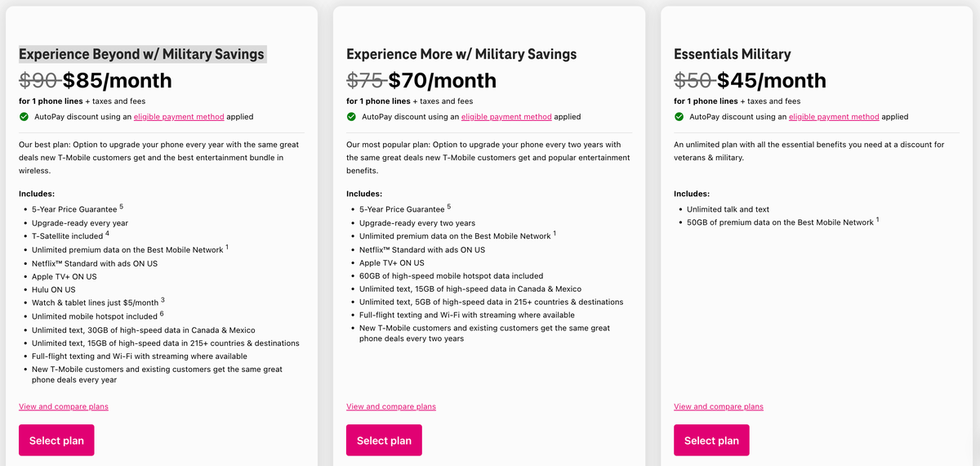The width and height of the screenshot is (980, 466).
Task: Select the Essentials Military $45/month plan
Action: (711, 441)
